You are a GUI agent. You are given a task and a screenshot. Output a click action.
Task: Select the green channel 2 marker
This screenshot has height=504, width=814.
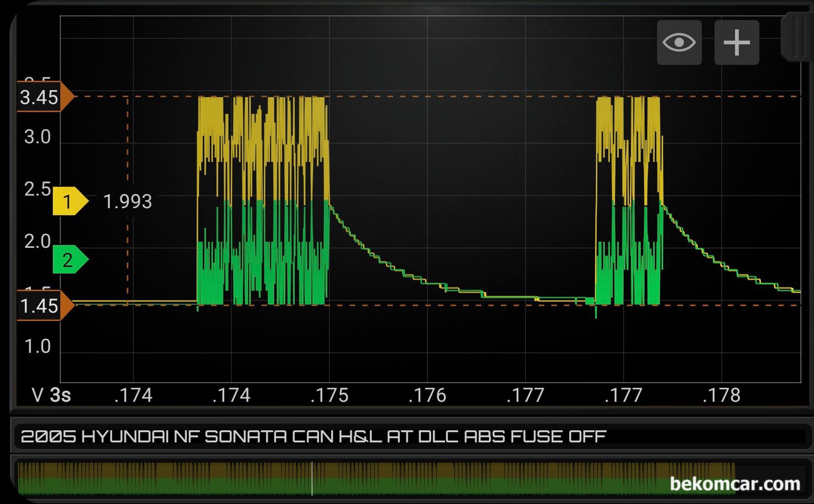point(70,259)
